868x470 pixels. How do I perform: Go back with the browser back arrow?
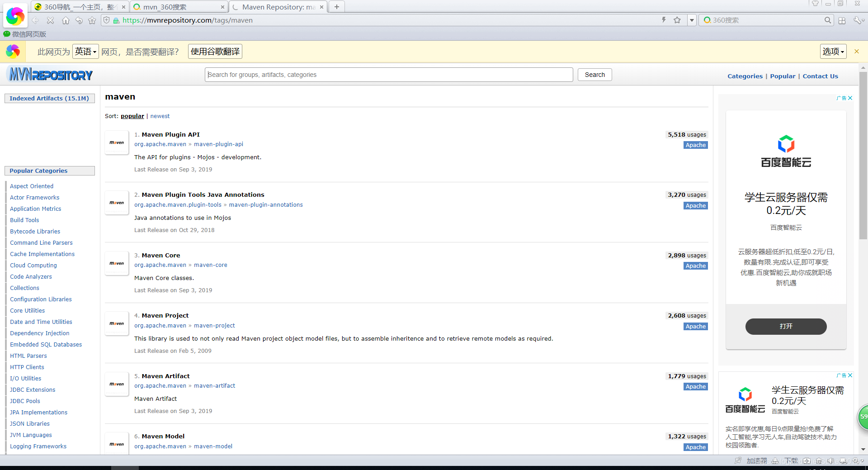[x=36, y=20]
